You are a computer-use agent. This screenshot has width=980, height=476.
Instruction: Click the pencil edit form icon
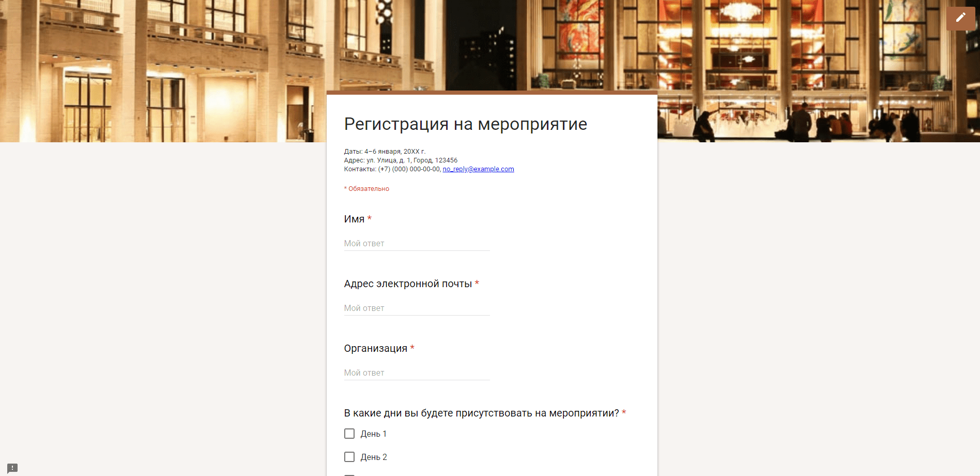[x=960, y=18]
